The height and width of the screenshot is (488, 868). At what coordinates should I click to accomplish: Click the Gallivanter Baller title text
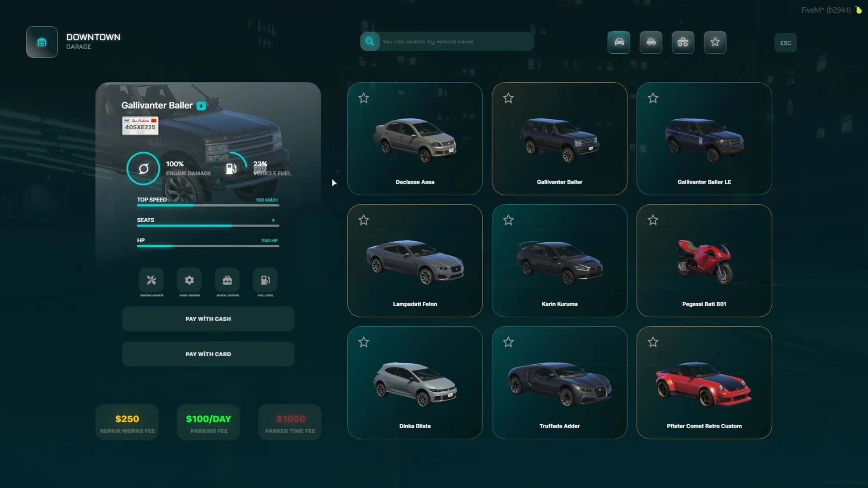tap(157, 105)
